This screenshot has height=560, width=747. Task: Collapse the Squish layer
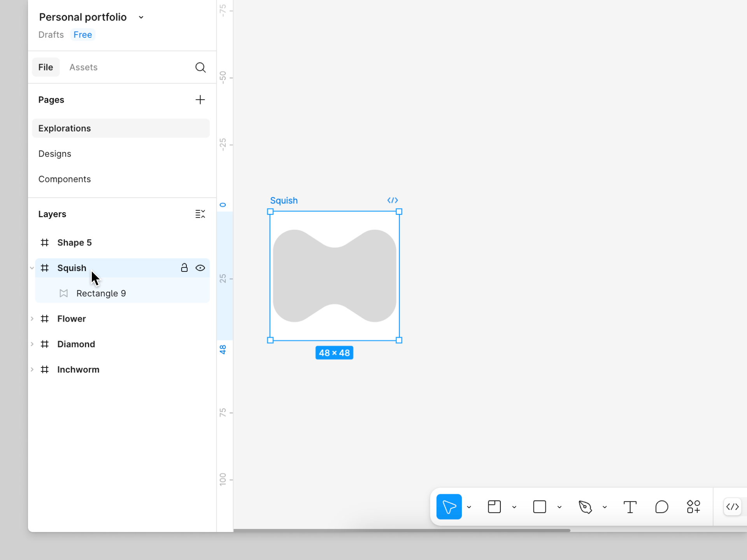pos(32,268)
